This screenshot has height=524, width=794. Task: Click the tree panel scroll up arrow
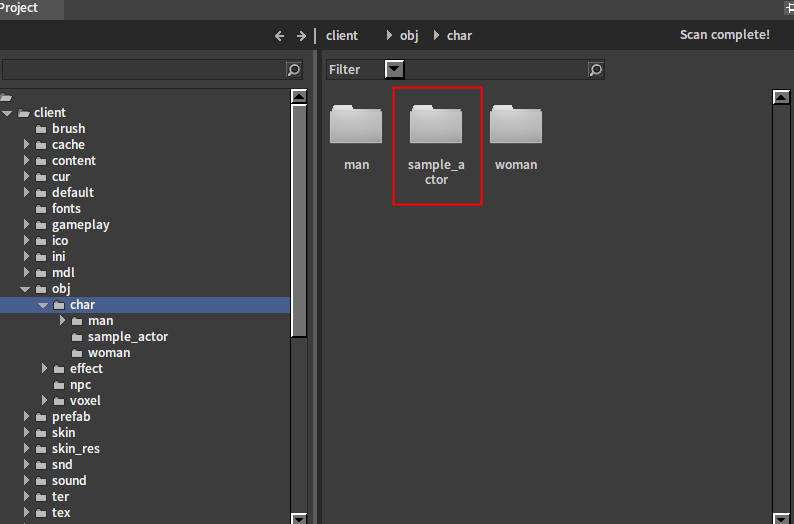click(x=299, y=97)
